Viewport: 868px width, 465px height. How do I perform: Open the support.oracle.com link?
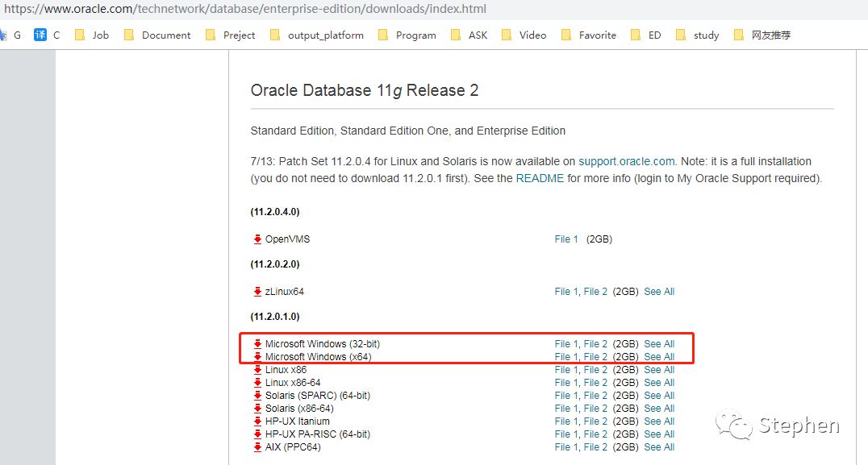(x=627, y=161)
